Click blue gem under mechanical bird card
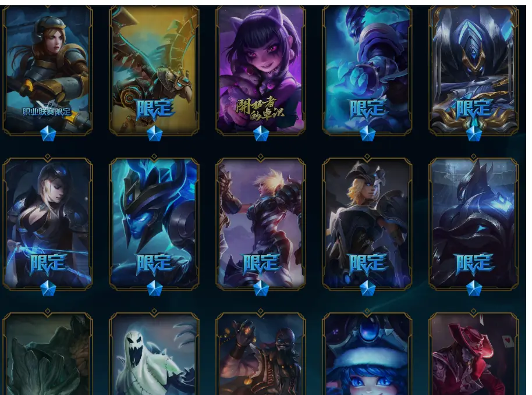 coord(154,134)
